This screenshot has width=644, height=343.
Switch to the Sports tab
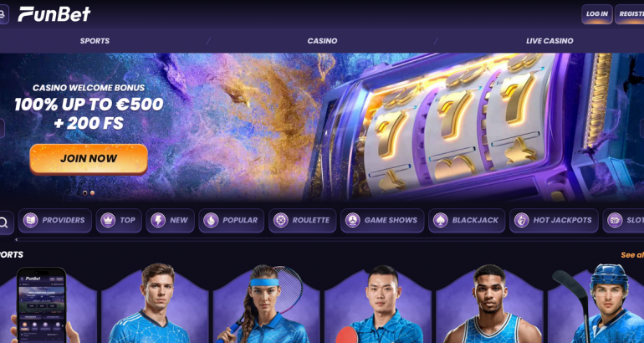pos(95,41)
